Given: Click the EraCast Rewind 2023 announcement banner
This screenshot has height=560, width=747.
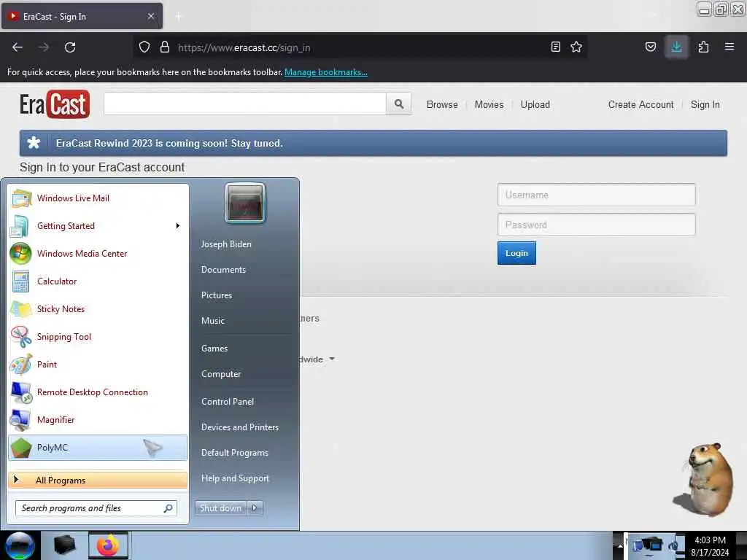Looking at the screenshot, I should click(373, 143).
